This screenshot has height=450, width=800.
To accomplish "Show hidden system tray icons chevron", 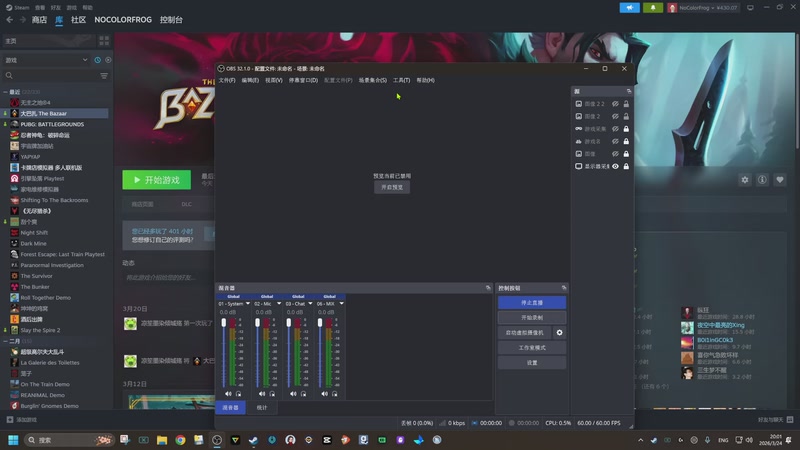I will 640,440.
